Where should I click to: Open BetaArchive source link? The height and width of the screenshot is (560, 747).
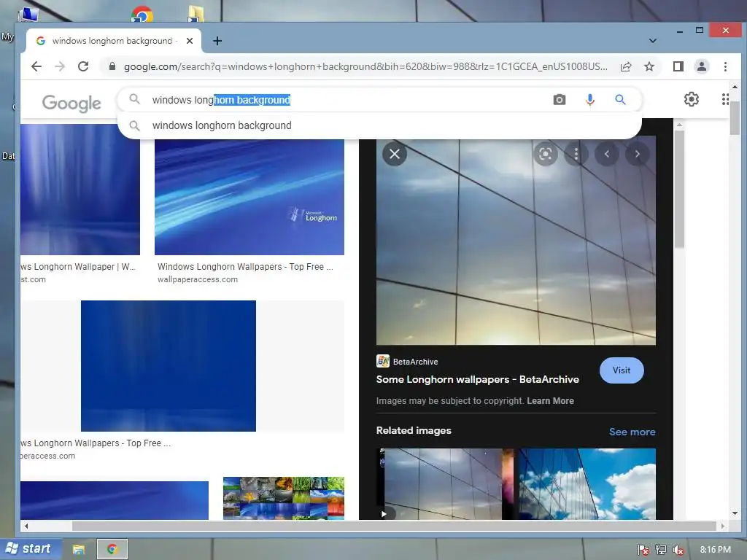407,362
